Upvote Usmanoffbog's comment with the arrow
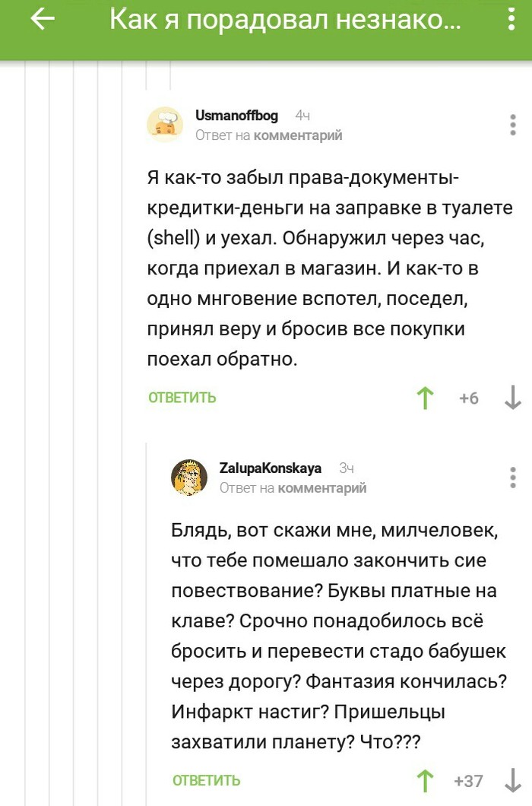This screenshot has height=806, width=532. coord(425,396)
